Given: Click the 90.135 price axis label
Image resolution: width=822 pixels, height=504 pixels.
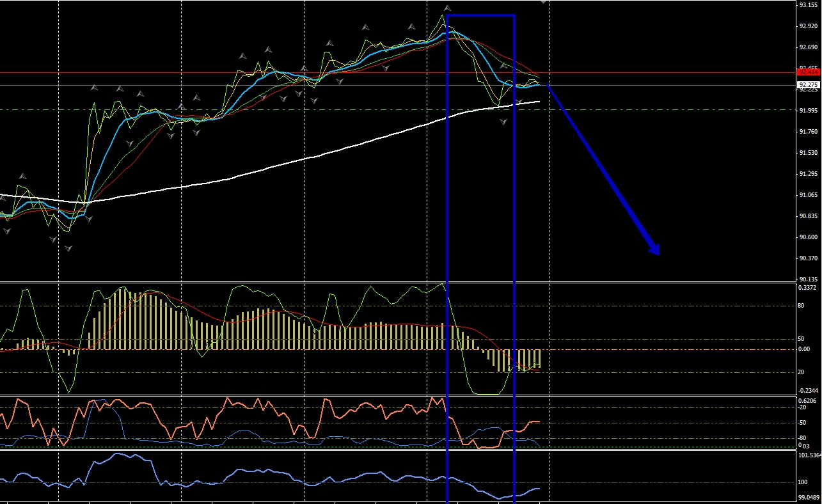Looking at the screenshot, I should 809,280.
